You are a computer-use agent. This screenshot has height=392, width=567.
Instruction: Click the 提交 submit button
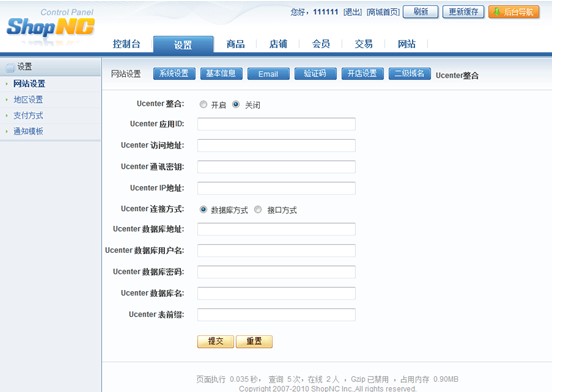[x=216, y=341]
